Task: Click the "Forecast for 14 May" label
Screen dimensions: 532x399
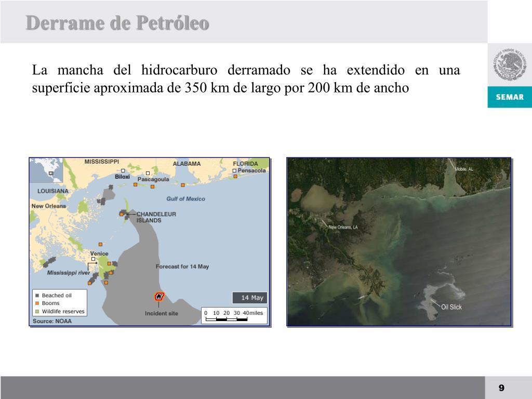Action: 182,267
